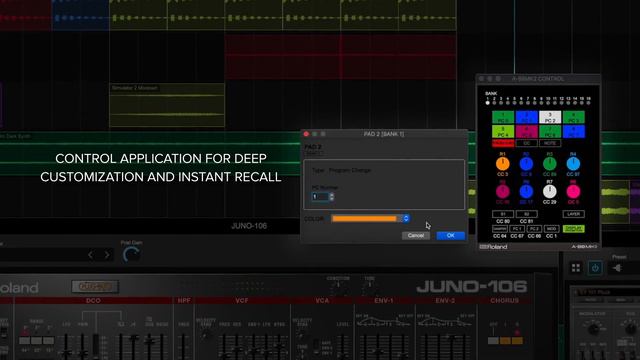
Task: Select bank 3 radio dot
Action: (x=501, y=103)
